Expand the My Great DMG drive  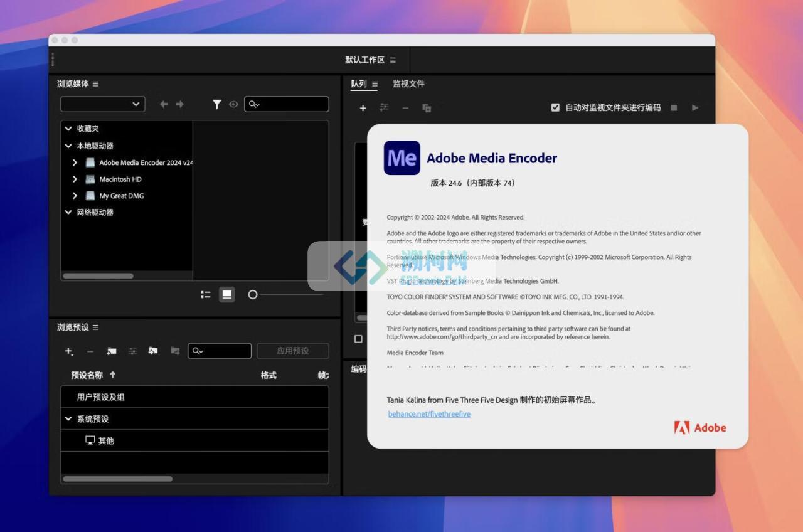(75, 196)
